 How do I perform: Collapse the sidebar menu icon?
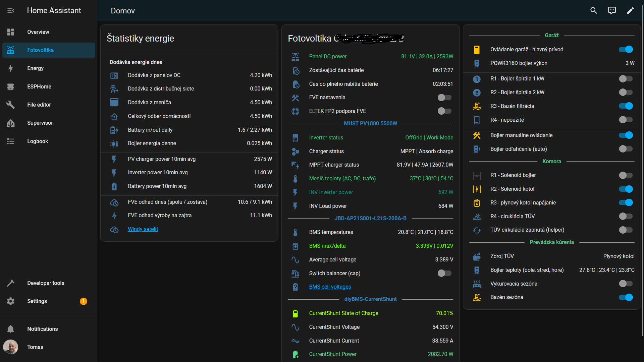[11, 11]
